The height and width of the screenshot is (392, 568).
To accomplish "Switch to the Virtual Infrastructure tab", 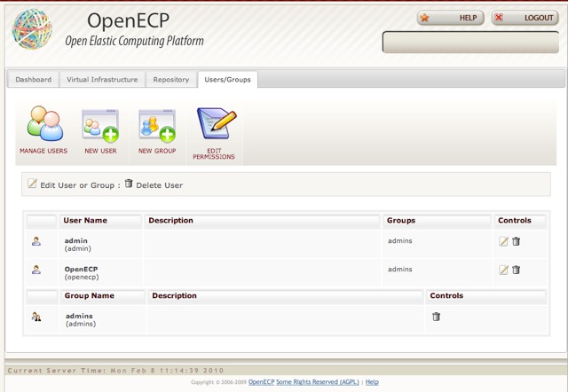I will coord(102,80).
